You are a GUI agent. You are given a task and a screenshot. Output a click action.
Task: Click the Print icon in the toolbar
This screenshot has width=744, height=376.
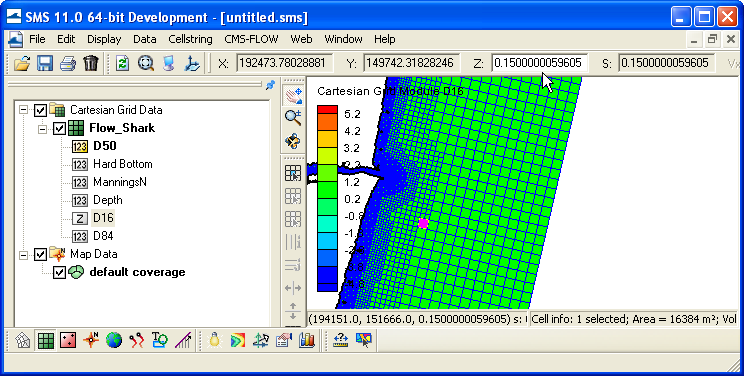coord(68,63)
